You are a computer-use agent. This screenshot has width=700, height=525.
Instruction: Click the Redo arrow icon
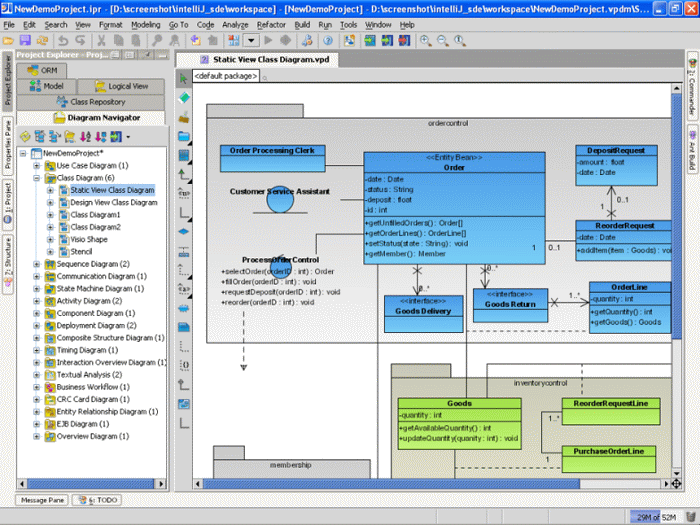(x=80, y=41)
